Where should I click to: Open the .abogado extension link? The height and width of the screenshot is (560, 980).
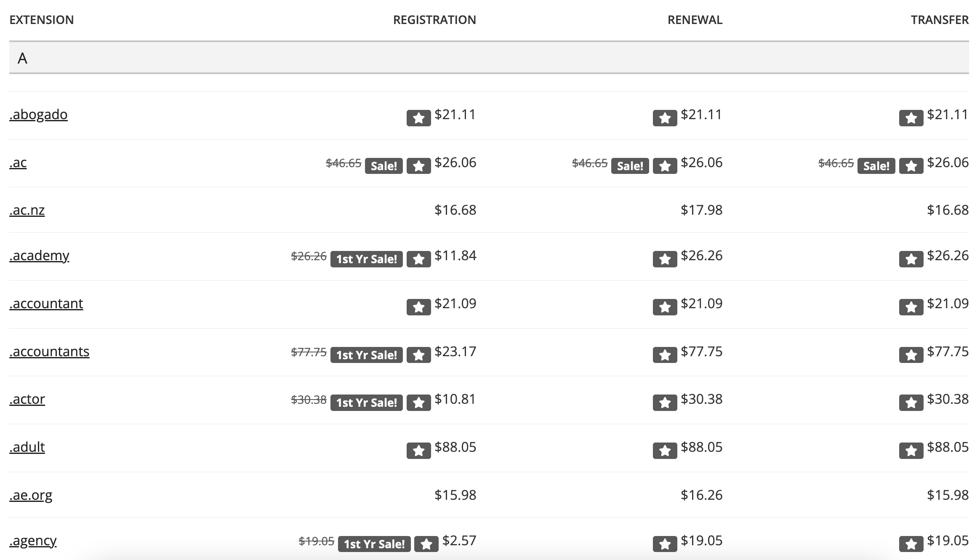[x=38, y=115]
